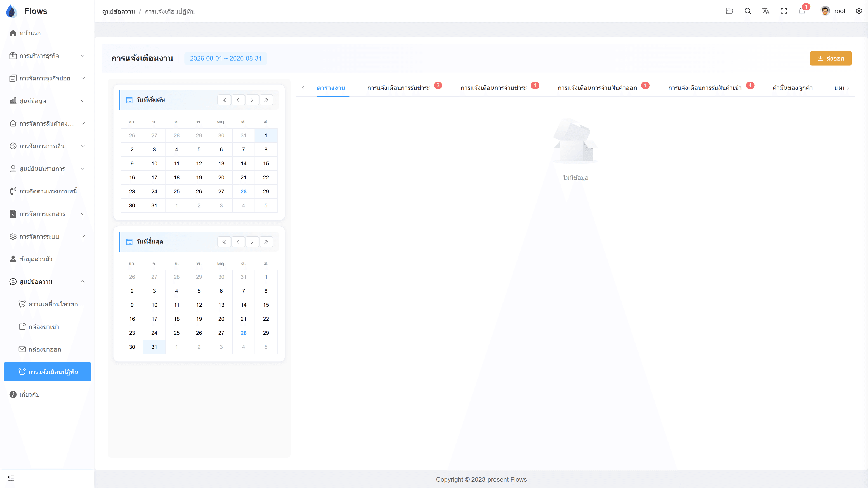Viewport: 868px width, 488px height.
Task: Click the search magnifier icon
Action: tap(747, 11)
